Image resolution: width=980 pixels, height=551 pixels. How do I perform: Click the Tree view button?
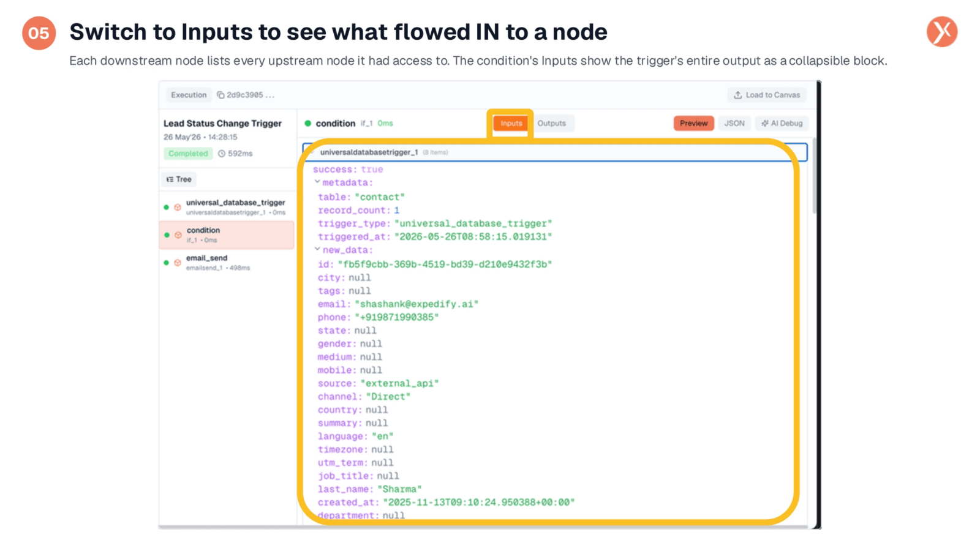point(179,179)
